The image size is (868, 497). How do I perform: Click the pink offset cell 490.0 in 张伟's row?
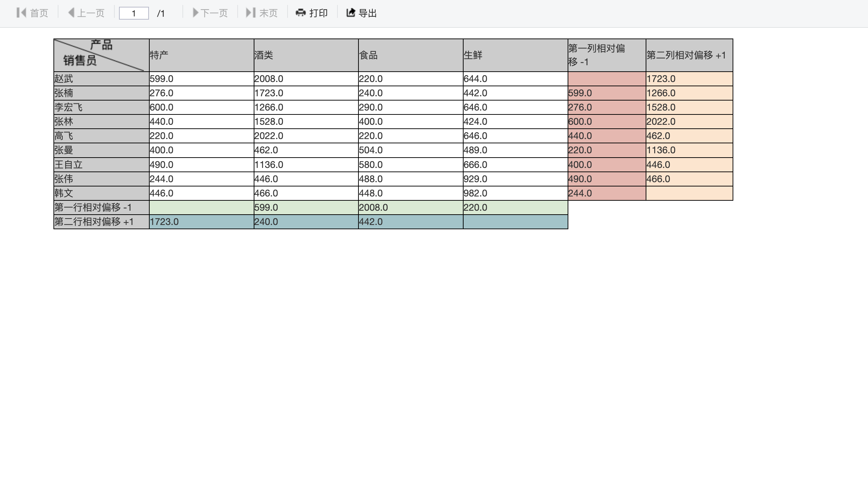[607, 179]
